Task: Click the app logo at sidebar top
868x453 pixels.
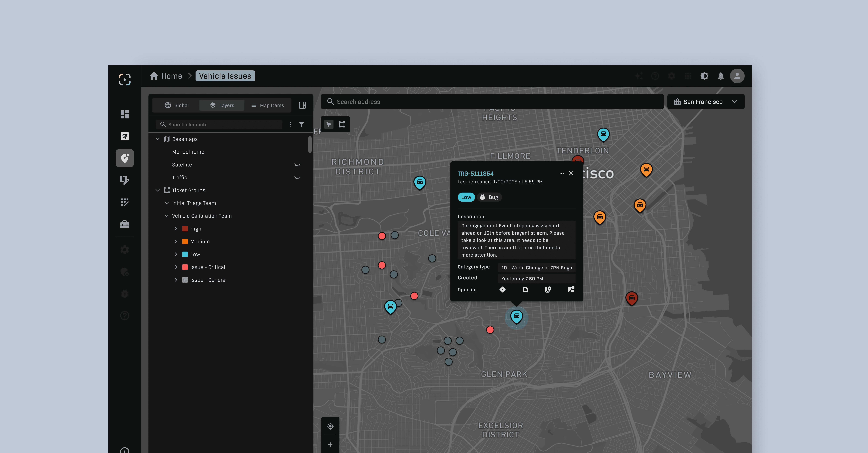Action: 125,80
